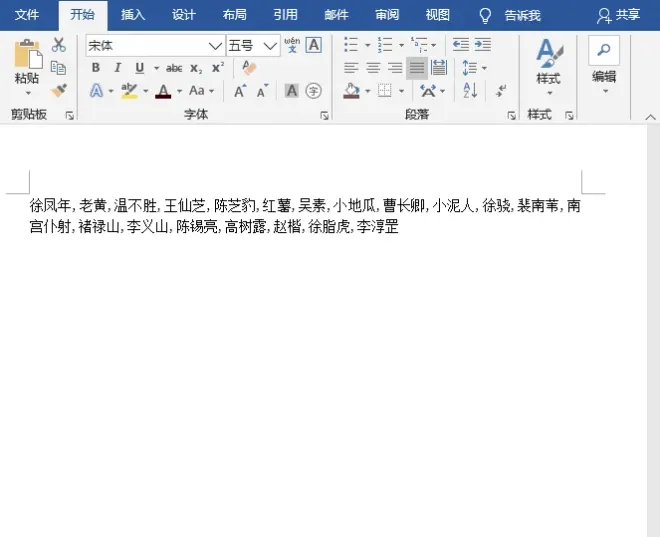Expand font color dropdown arrow
The width and height of the screenshot is (660, 537).
click(x=179, y=91)
